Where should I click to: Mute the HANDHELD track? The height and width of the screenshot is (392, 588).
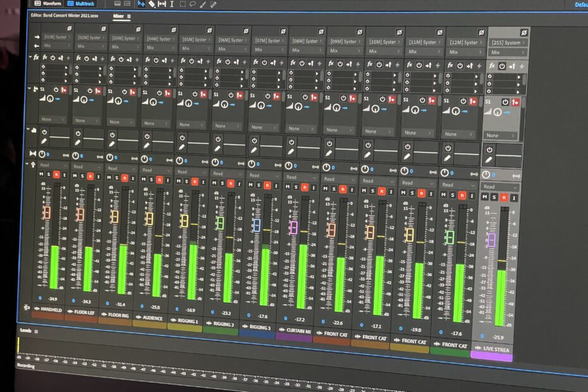[41, 175]
